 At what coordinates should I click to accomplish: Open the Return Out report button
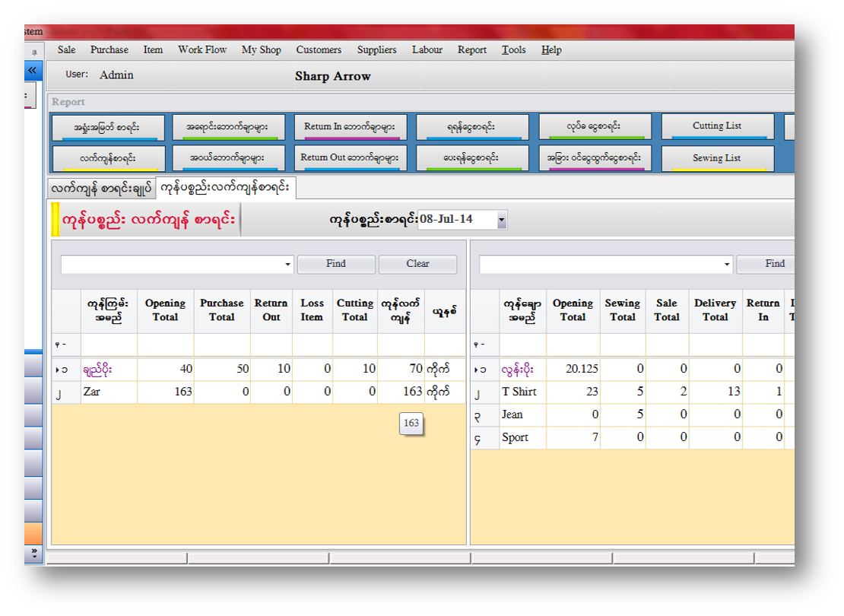[x=350, y=158]
